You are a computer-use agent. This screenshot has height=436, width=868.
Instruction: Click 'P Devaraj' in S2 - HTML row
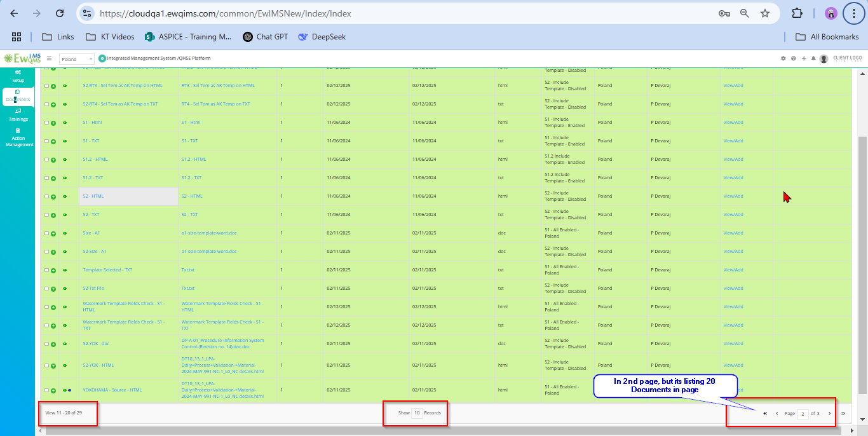(661, 196)
